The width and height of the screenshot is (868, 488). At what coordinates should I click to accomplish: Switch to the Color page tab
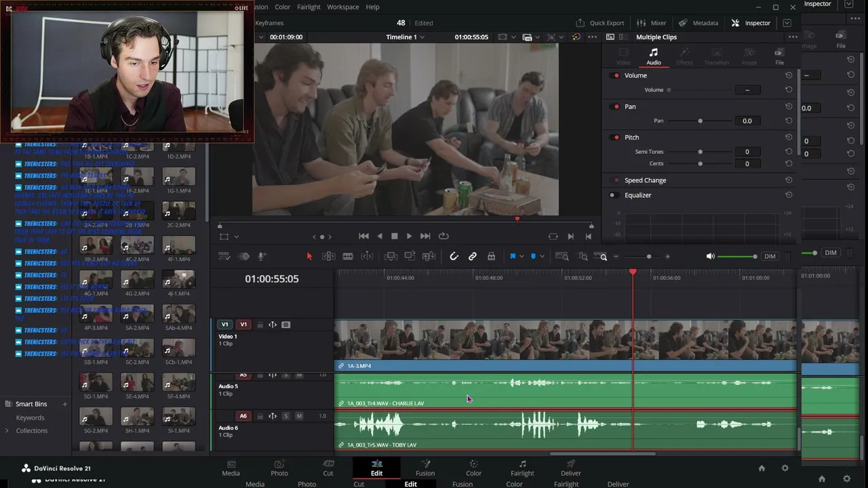coord(474,468)
